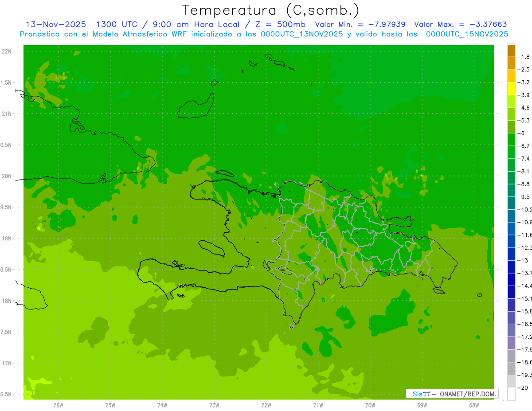The image size is (532, 411).
Task: Click the '-13' colorbar label
Action: pyautogui.click(x=522, y=260)
